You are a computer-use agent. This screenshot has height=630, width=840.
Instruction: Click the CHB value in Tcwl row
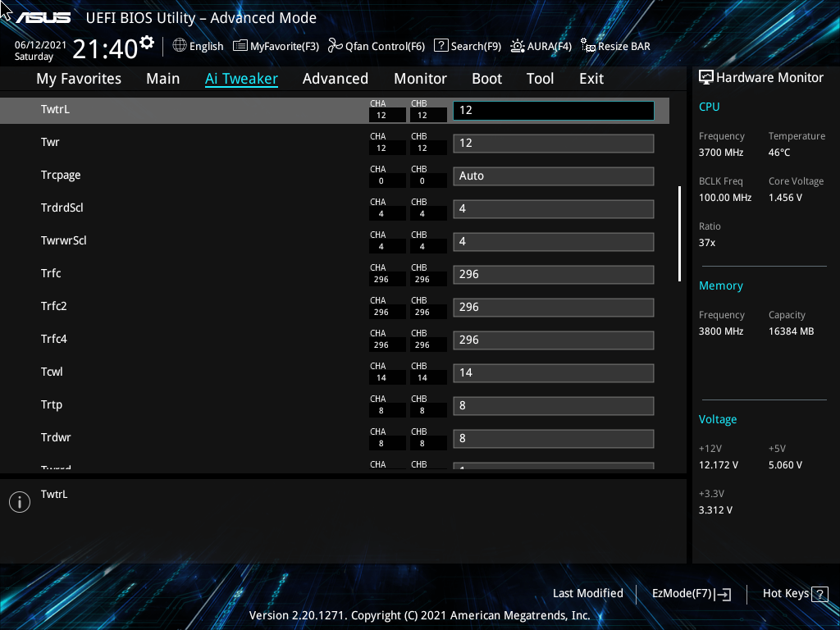click(422, 377)
